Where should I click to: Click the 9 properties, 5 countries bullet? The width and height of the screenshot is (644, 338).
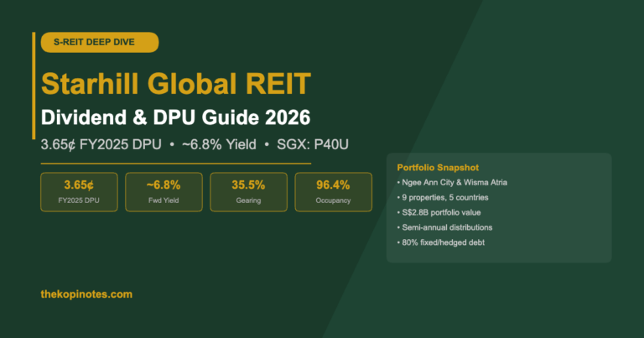click(x=443, y=198)
